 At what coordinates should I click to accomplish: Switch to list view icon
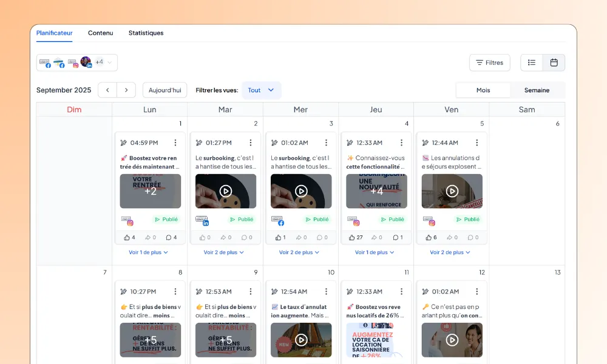coord(532,62)
